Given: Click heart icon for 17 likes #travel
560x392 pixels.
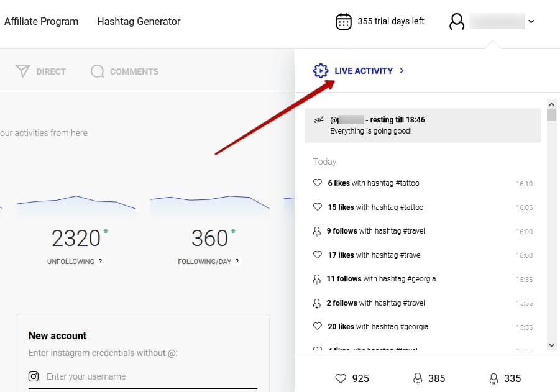Looking at the screenshot, I should click(318, 255).
